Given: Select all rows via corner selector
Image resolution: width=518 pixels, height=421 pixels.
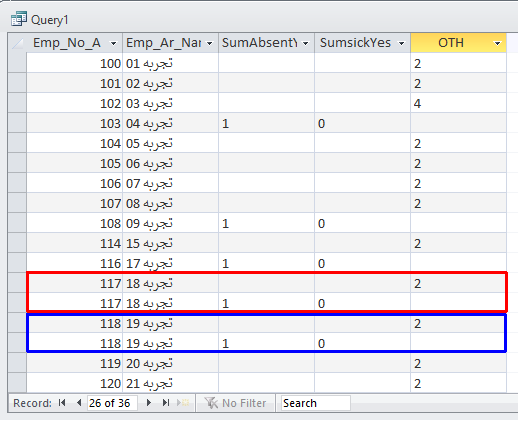Looking at the screenshot, I should (17, 43).
